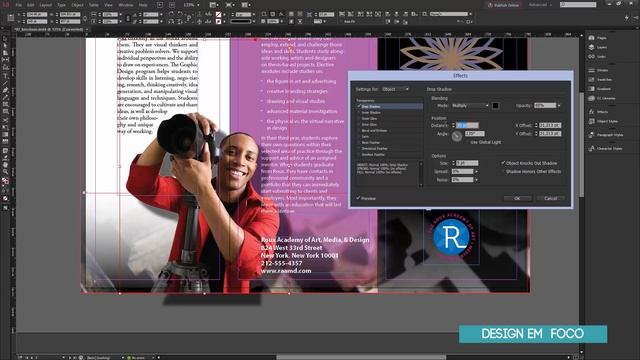Select the Scissors tool
This screenshot has height=360, width=640.
coord(5,120)
